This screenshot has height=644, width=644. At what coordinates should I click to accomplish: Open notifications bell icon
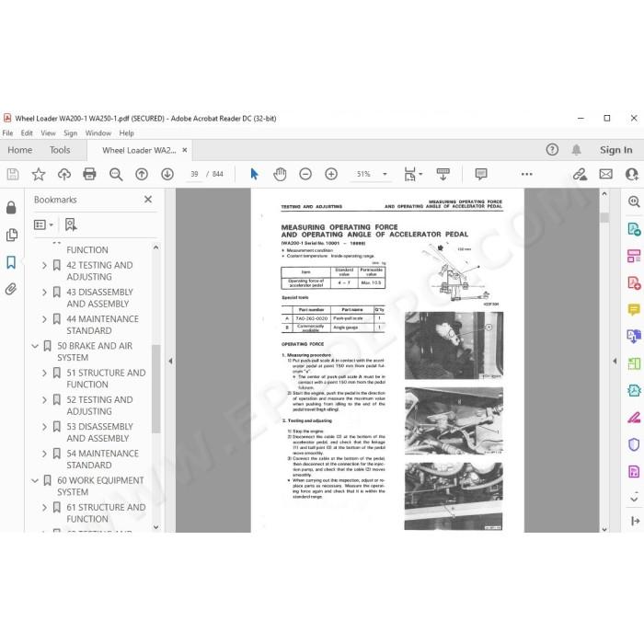tap(577, 149)
